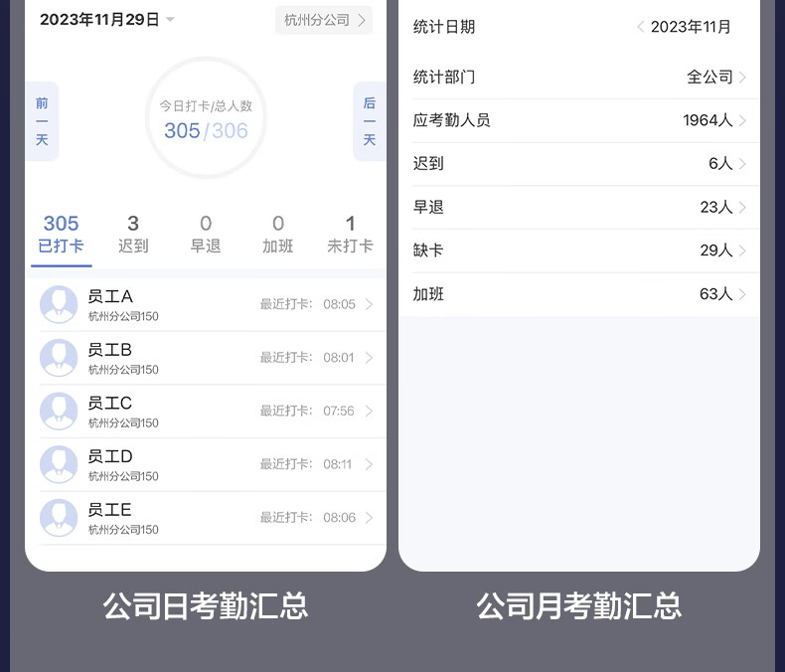The image size is (785, 672).
Task: Click the 今日打卡 305/306 progress circle
Action: pos(206,118)
